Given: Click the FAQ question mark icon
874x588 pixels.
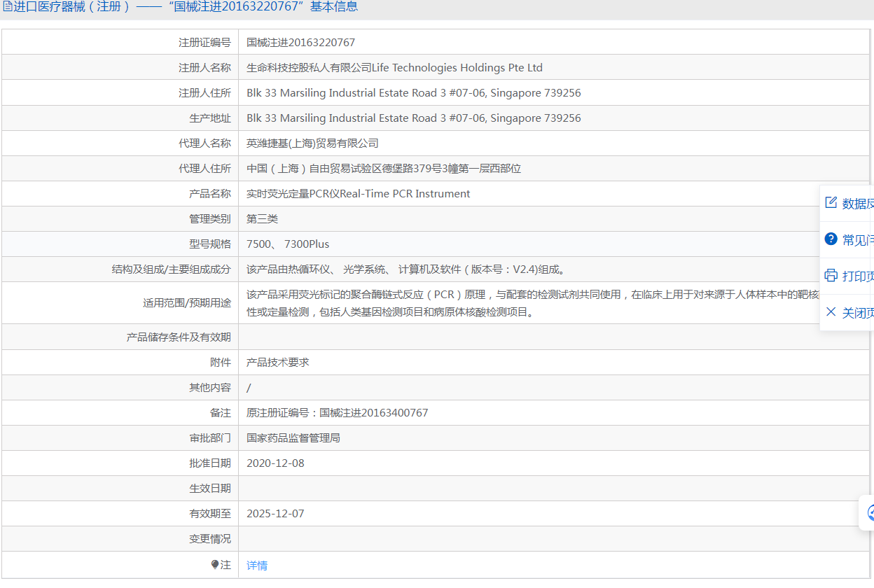Looking at the screenshot, I should 831,239.
